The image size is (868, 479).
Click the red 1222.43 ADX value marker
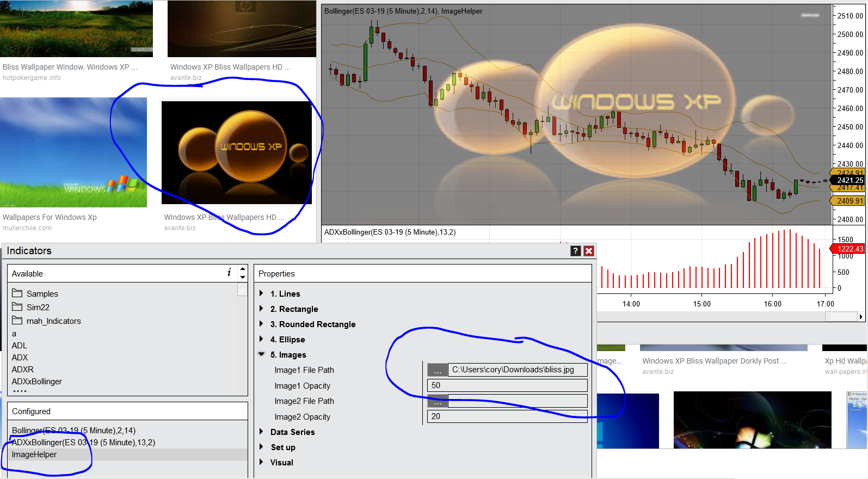click(x=848, y=249)
